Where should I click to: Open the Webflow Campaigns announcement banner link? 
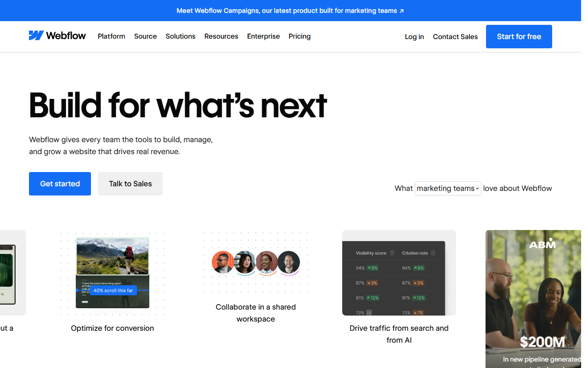290,11
